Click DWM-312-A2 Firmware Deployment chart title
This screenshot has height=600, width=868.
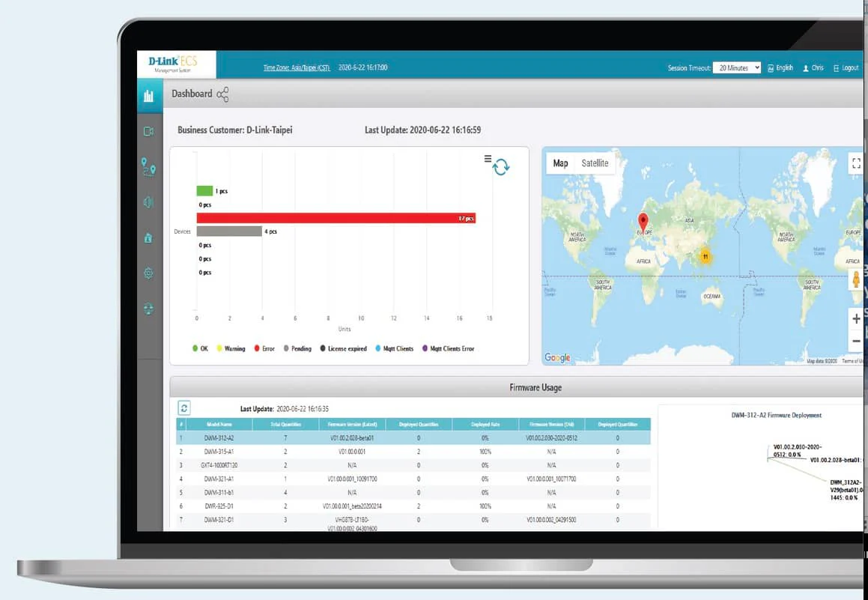776,415
